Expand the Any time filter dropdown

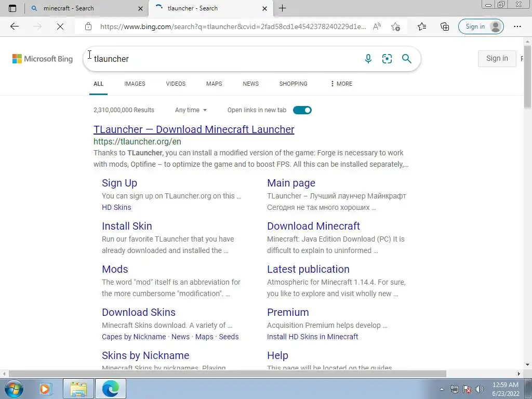(191, 110)
